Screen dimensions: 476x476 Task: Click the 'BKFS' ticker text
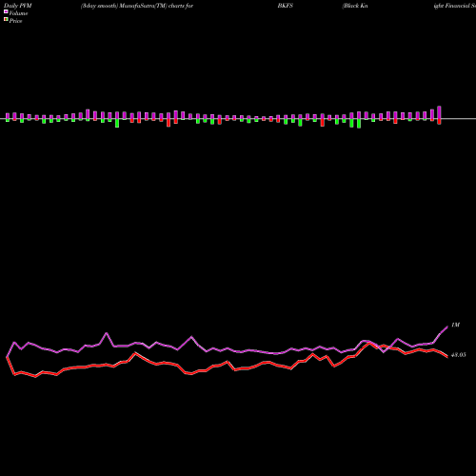coord(286,6)
